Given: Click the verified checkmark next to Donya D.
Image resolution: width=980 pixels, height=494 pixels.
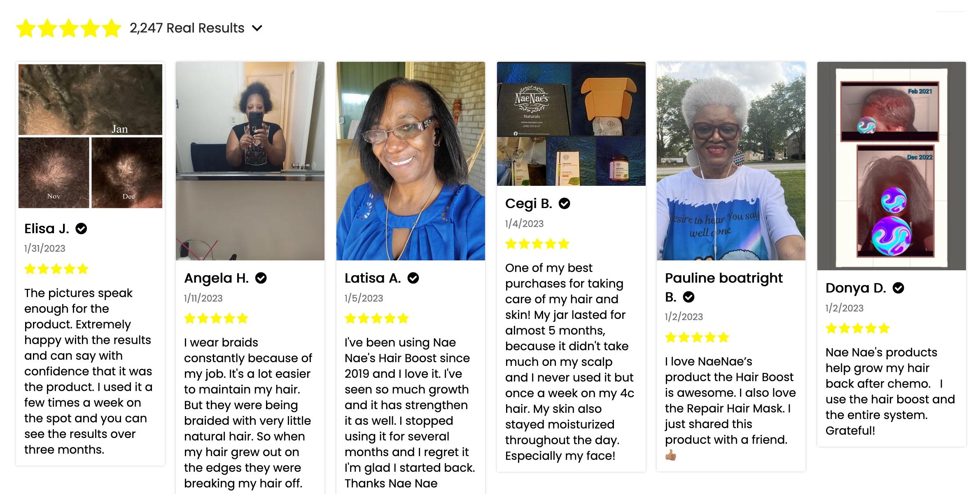Looking at the screenshot, I should point(898,288).
